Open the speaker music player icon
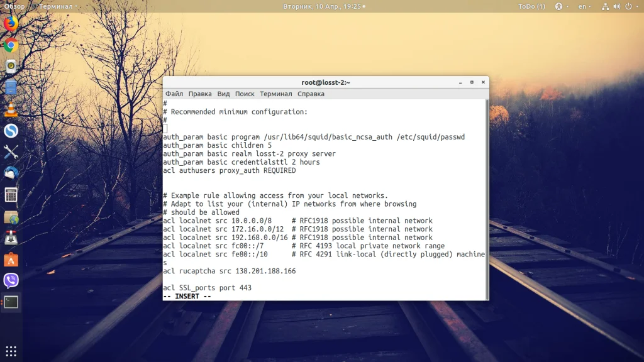This screenshot has width=644, height=362. 11,67
